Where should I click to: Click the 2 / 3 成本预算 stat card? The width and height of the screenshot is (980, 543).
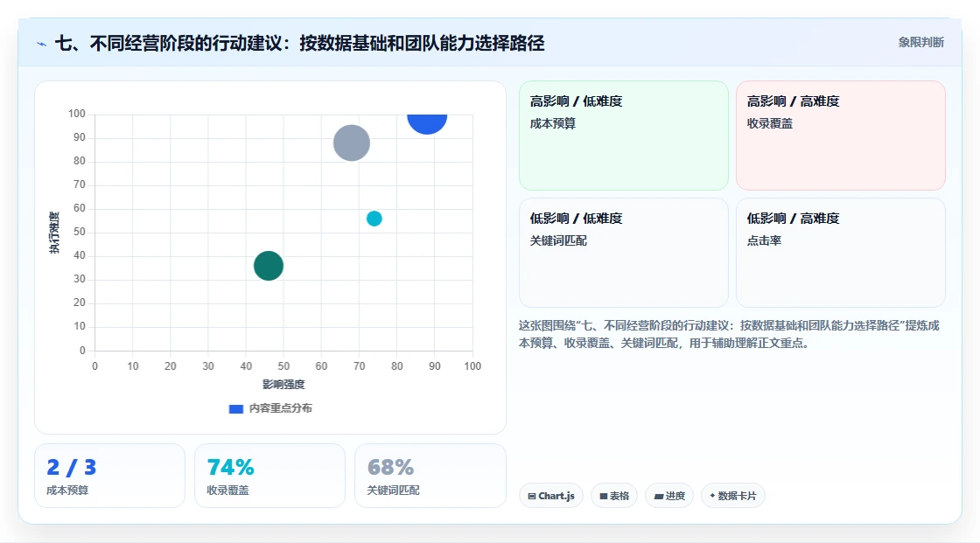pos(110,476)
